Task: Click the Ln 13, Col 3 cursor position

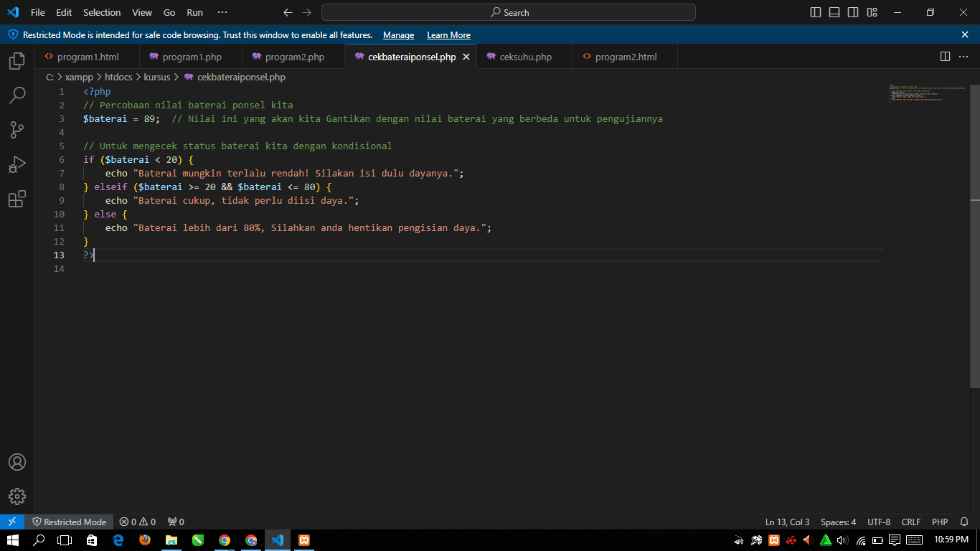Action: click(x=787, y=522)
